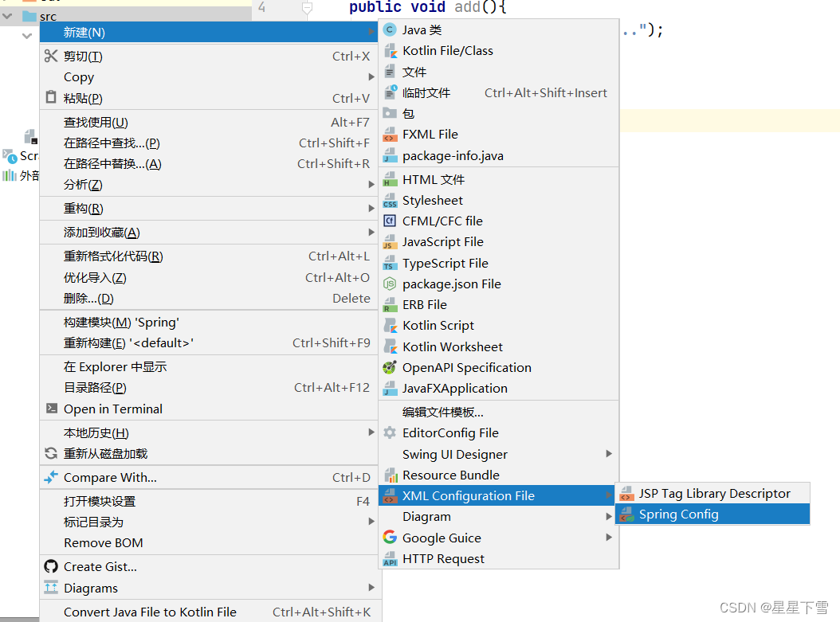The height and width of the screenshot is (622, 840).
Task: Select 重新格式化代码(R) menu entry
Action: pyautogui.click(x=209, y=256)
